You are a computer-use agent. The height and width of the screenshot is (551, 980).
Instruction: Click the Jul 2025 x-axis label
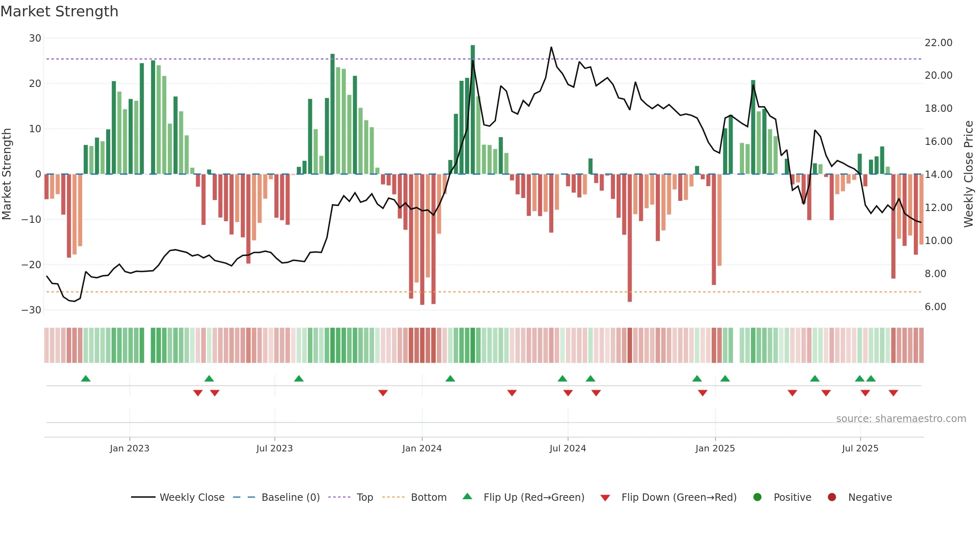[860, 448]
